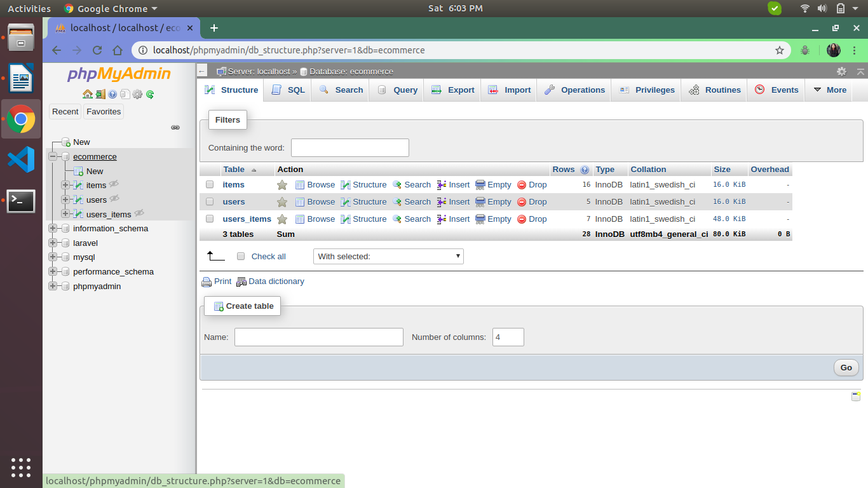Click the Rows column help icon
868x488 pixels.
[x=585, y=170]
